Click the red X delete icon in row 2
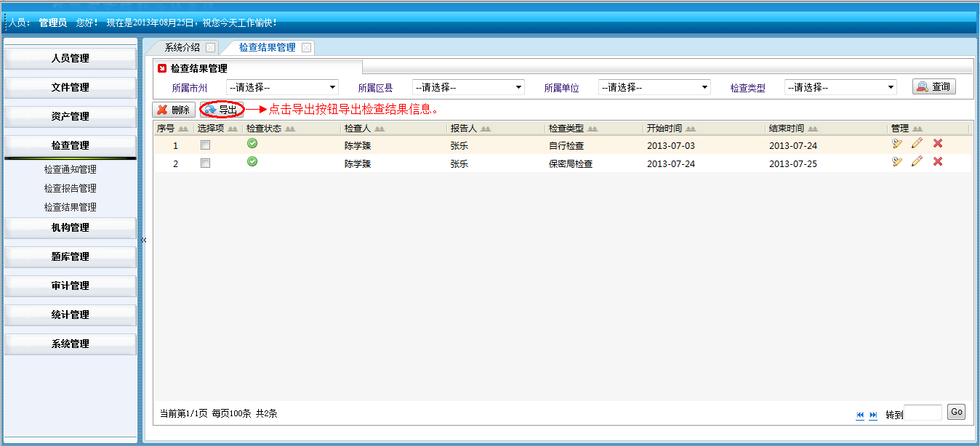 (x=938, y=161)
